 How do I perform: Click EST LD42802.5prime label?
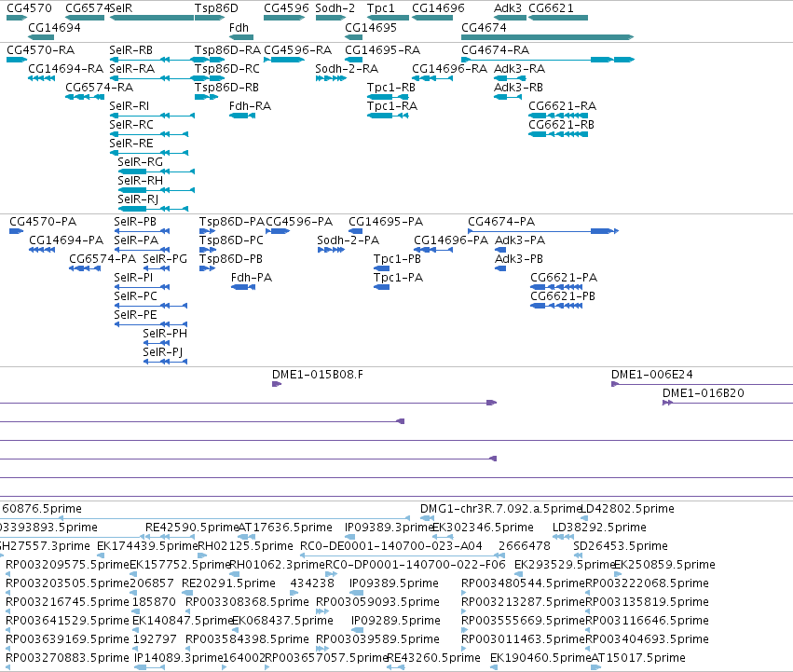pos(628,509)
